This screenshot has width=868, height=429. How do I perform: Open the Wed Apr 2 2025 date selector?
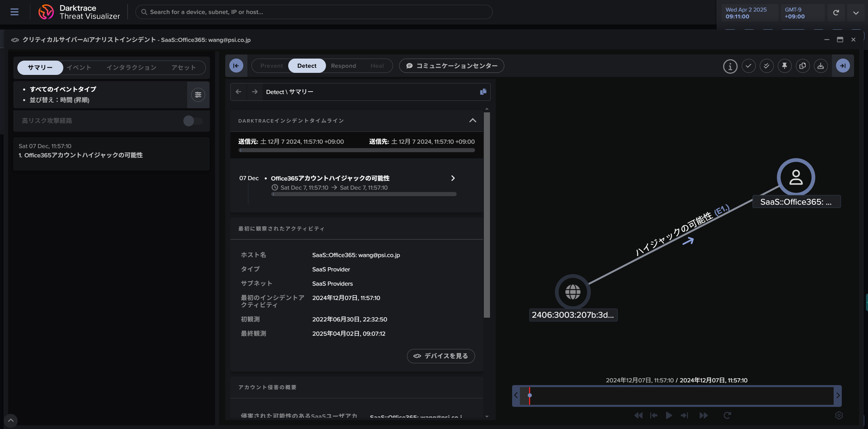tap(750, 13)
